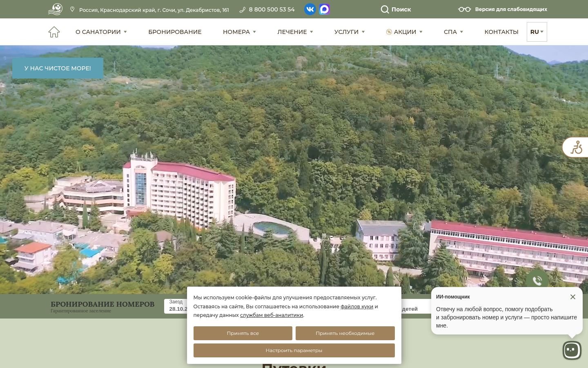Open the УСЛУГИ menu item
The height and width of the screenshot is (368, 588).
point(346,32)
